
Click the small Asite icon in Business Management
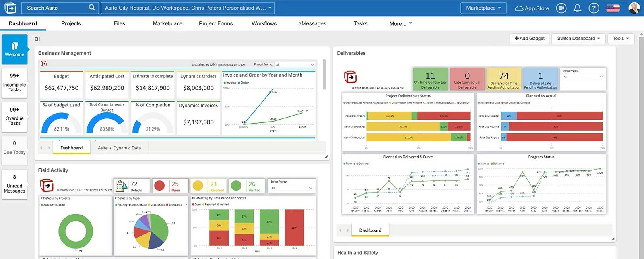point(44,64)
